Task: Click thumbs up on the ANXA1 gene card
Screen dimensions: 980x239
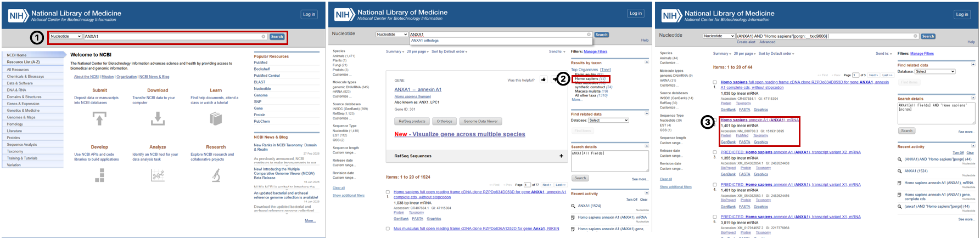Action: click(x=544, y=79)
